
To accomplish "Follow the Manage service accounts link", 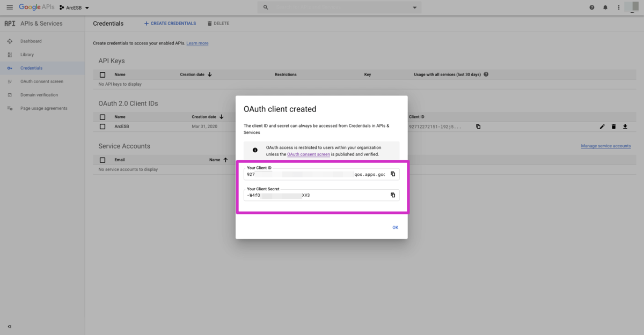I will click(x=605, y=146).
